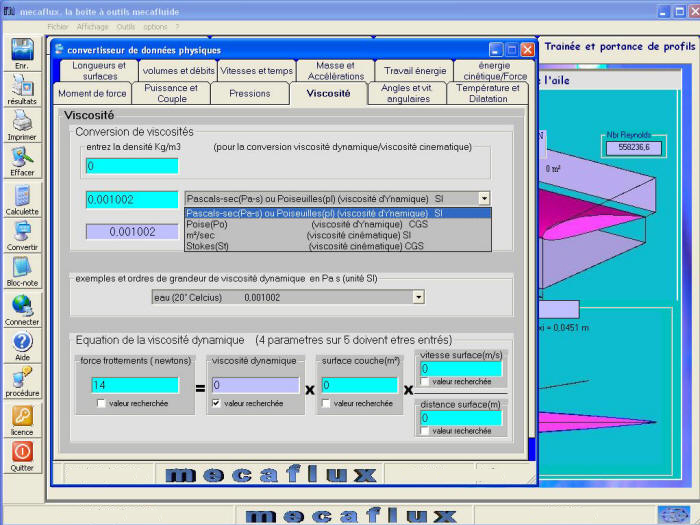Screen dimensions: 700x525
Task: Open the licence key icon
Action: pos(22,416)
